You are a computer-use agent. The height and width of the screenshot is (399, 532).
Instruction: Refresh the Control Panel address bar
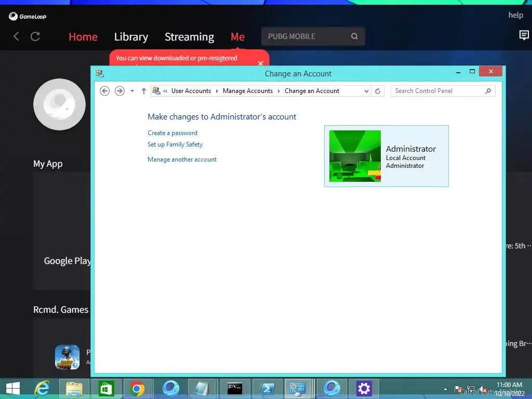tap(378, 91)
